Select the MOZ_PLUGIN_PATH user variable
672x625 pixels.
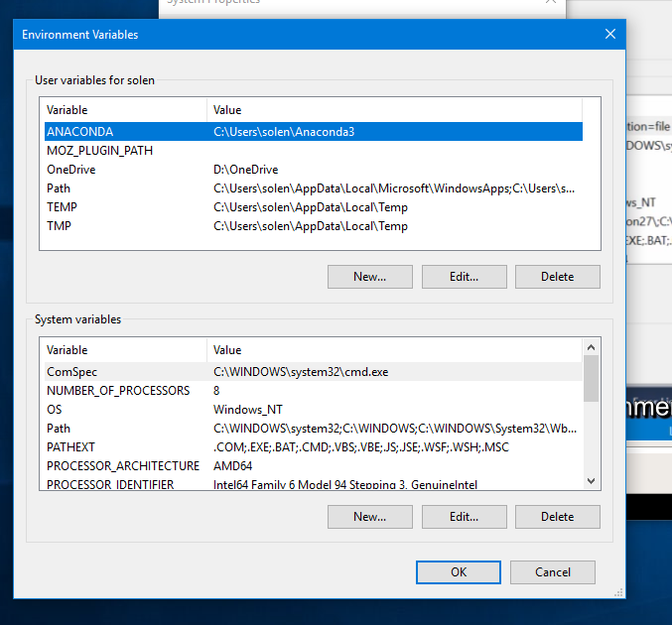314,151
